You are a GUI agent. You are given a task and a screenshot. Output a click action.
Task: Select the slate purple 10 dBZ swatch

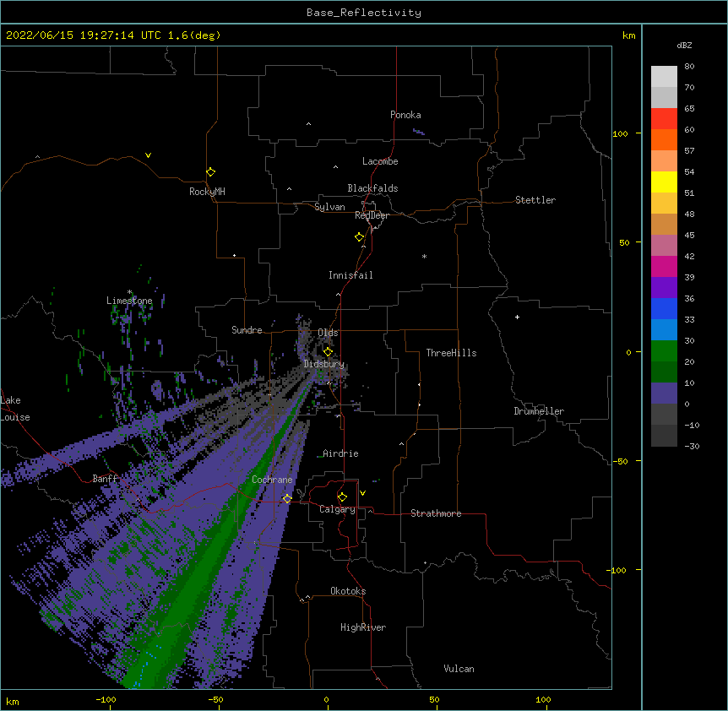pos(664,393)
